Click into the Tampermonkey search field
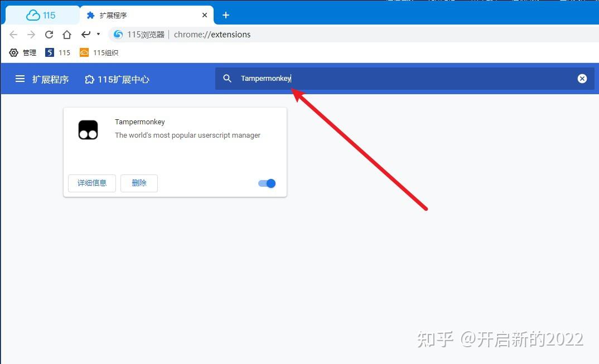599x364 pixels. point(405,78)
